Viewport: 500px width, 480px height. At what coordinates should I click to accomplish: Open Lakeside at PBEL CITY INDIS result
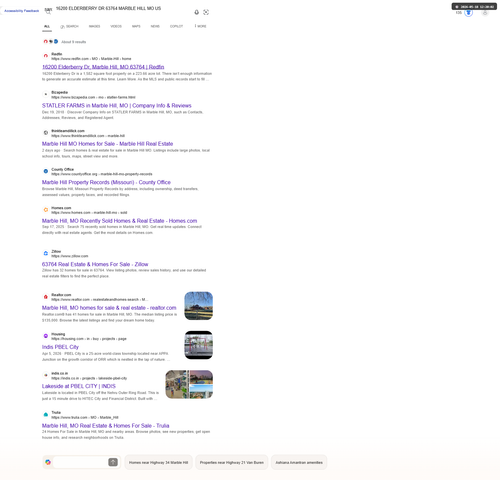coord(79,386)
